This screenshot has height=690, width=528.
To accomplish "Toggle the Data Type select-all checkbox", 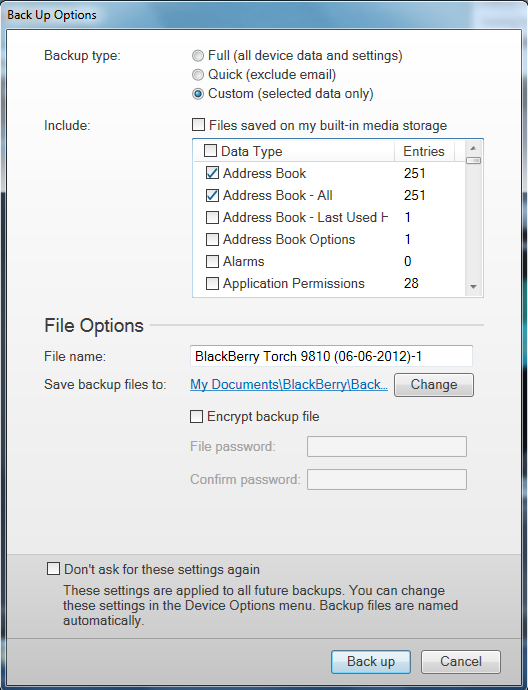I will point(210,151).
